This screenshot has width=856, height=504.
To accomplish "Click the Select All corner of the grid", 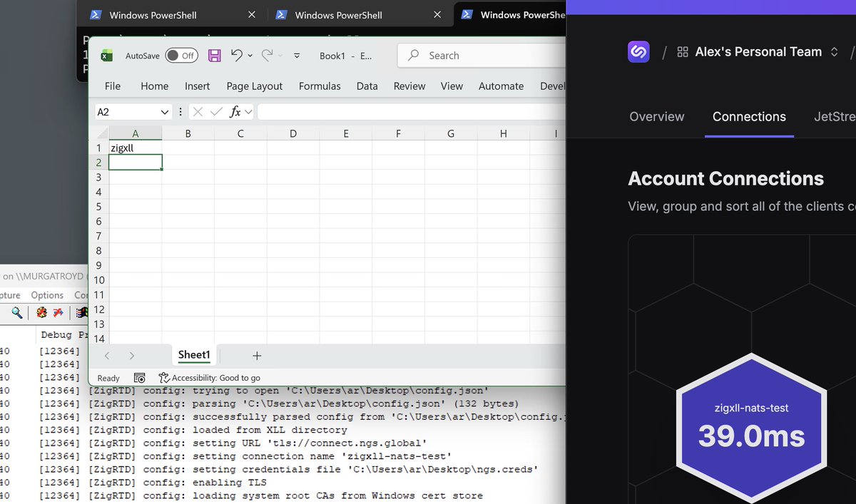I will coord(99,133).
